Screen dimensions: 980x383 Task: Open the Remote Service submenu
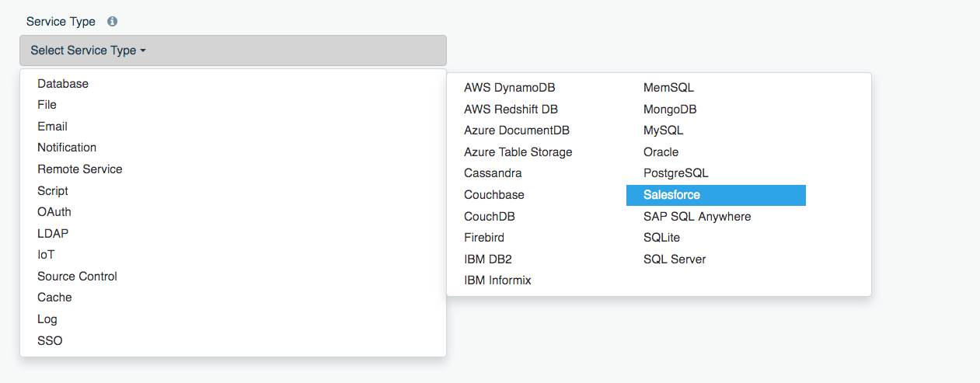[x=79, y=169]
